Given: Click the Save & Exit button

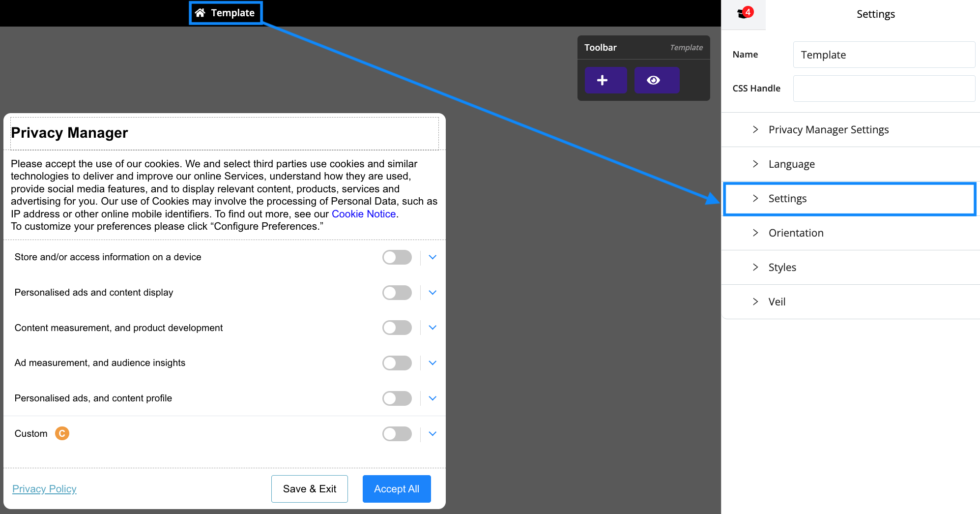Looking at the screenshot, I should coord(309,488).
